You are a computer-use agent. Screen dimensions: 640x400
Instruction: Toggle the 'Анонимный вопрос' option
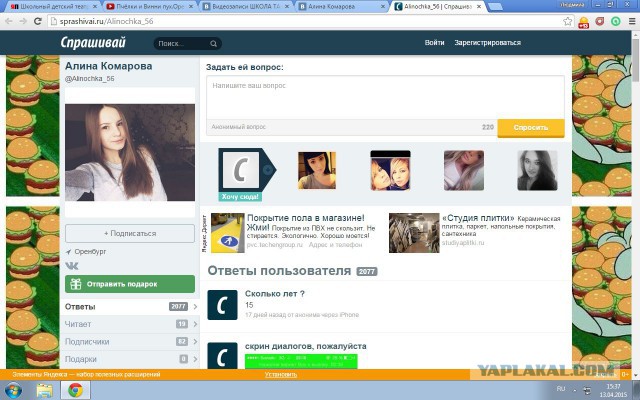[x=238, y=127]
